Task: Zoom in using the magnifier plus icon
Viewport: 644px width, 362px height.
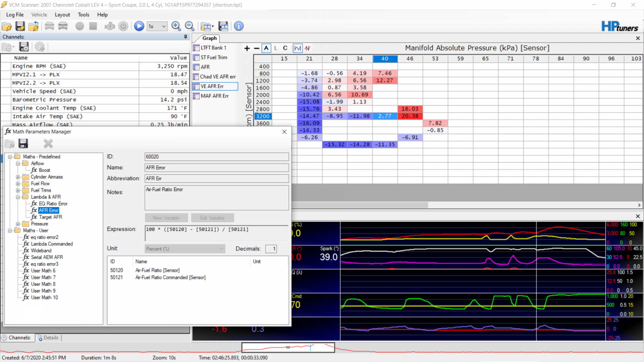Action: 176,26
